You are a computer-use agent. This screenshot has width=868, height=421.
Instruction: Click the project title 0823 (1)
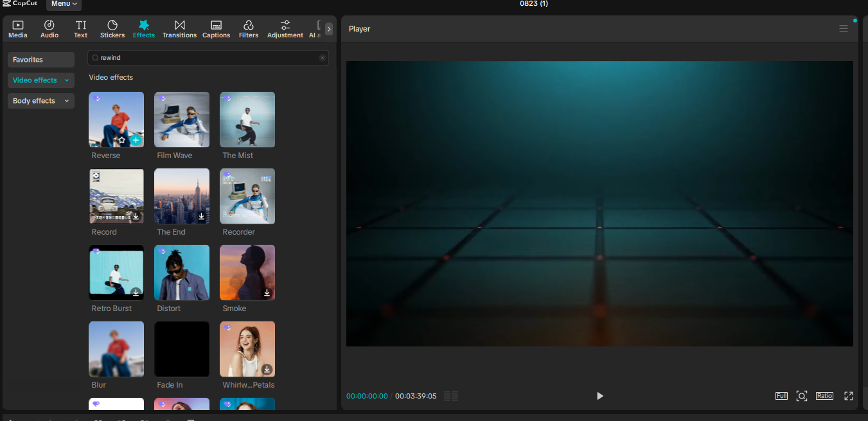tap(534, 4)
